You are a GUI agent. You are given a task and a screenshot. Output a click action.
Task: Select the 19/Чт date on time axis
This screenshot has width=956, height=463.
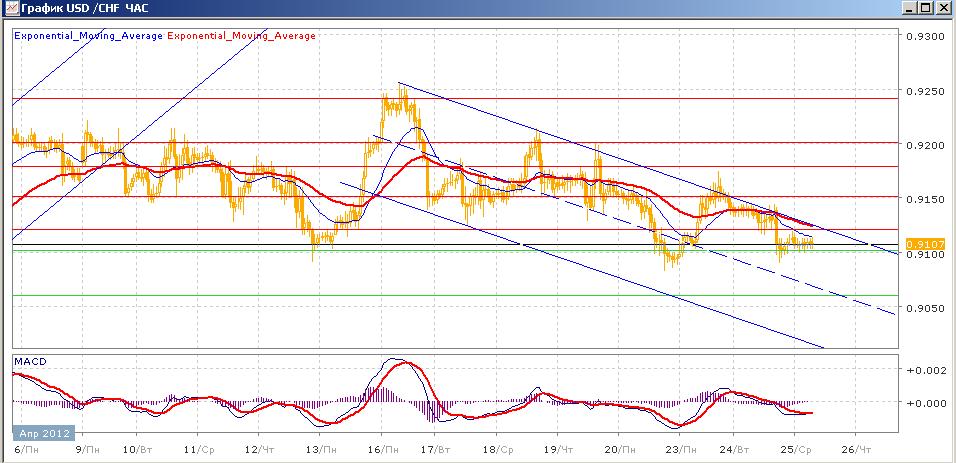point(558,449)
